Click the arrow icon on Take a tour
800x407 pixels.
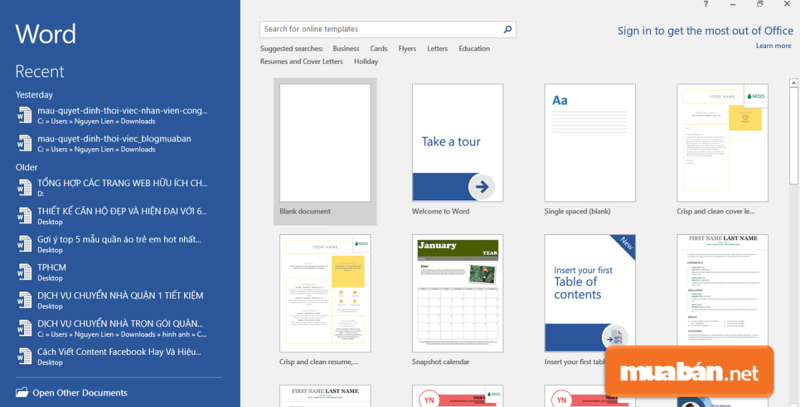(482, 187)
